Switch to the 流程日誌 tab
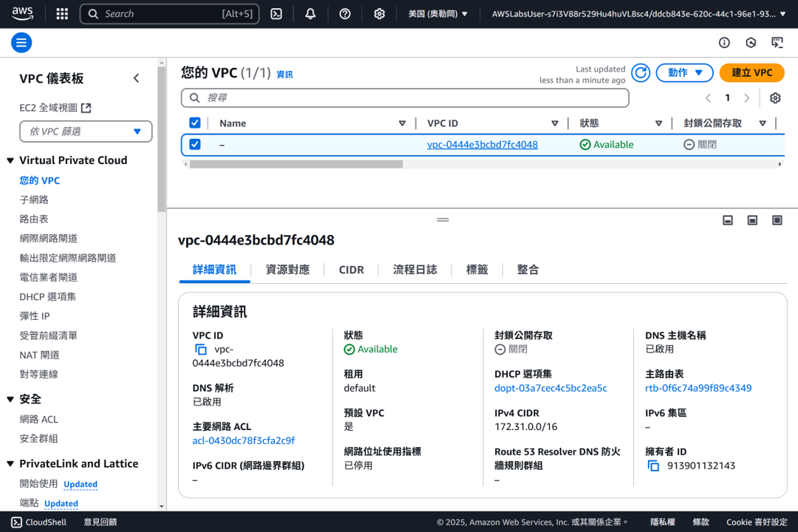The width and height of the screenshot is (798, 532). tap(415, 270)
